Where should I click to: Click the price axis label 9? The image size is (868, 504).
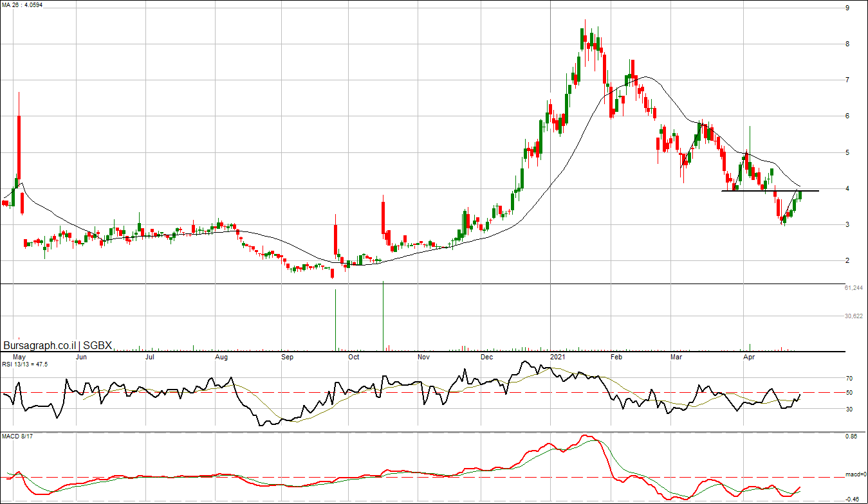tap(848, 8)
